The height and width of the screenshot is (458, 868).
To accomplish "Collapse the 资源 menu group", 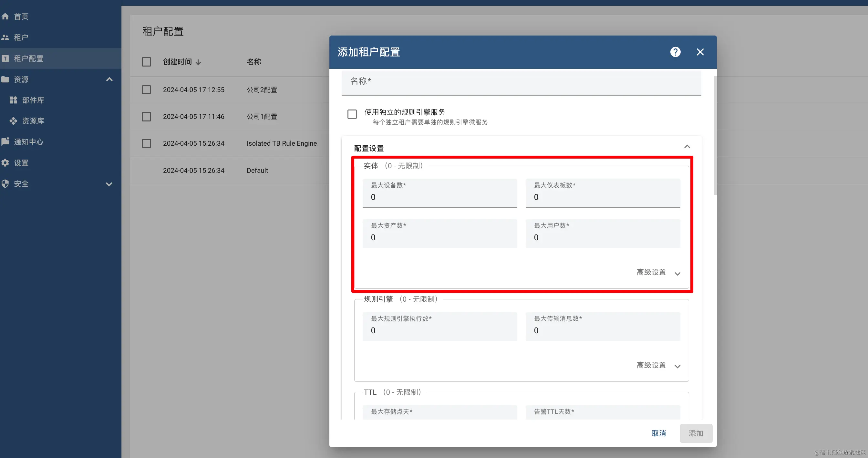I will coord(109,79).
